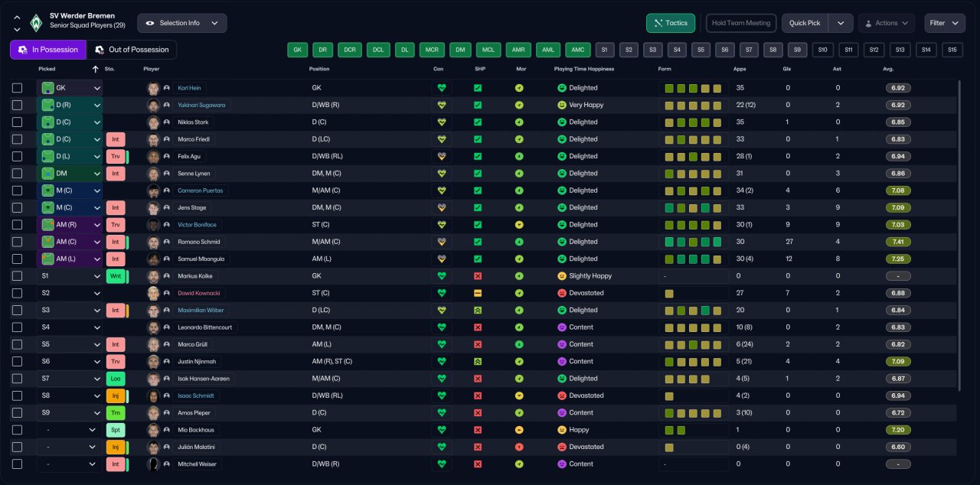This screenshot has width=980, height=485.
Task: Open Cameron Puertas player link
Action: pyautogui.click(x=201, y=190)
